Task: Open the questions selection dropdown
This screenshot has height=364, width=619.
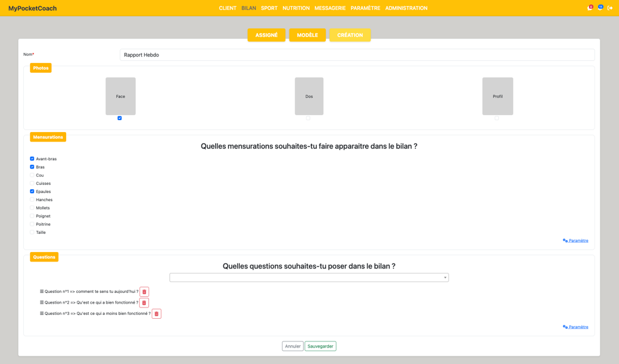Action: point(309,277)
